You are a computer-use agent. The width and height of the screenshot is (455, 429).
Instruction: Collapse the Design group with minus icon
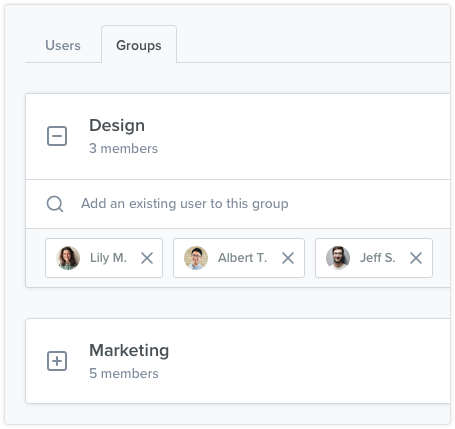[57, 136]
